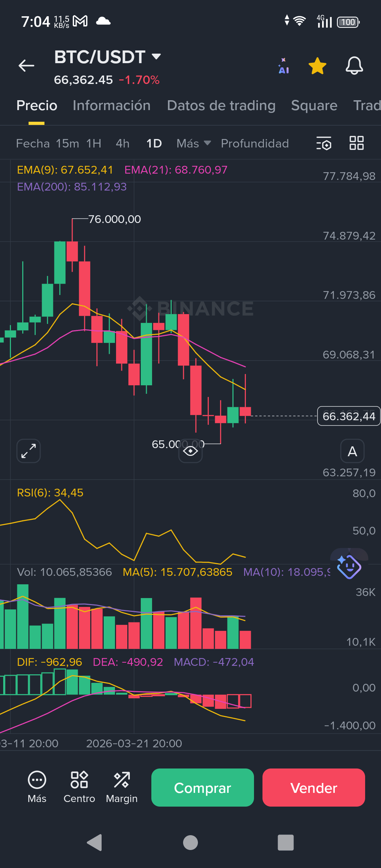Select the 1H interval
This screenshot has height=868, width=381.
94,144
